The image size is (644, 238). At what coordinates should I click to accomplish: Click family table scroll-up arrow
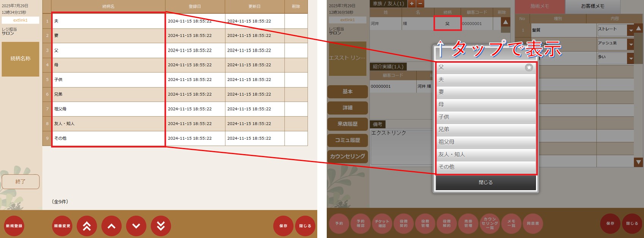point(505,22)
